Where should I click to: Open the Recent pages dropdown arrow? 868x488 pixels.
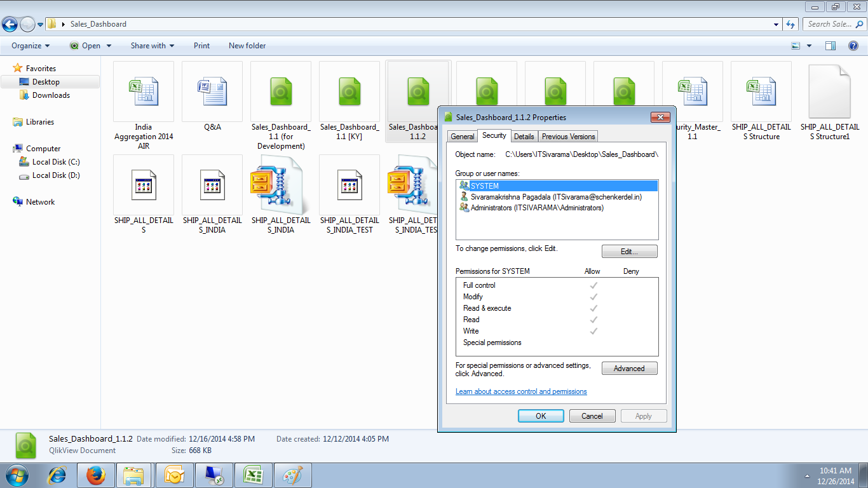pyautogui.click(x=41, y=24)
